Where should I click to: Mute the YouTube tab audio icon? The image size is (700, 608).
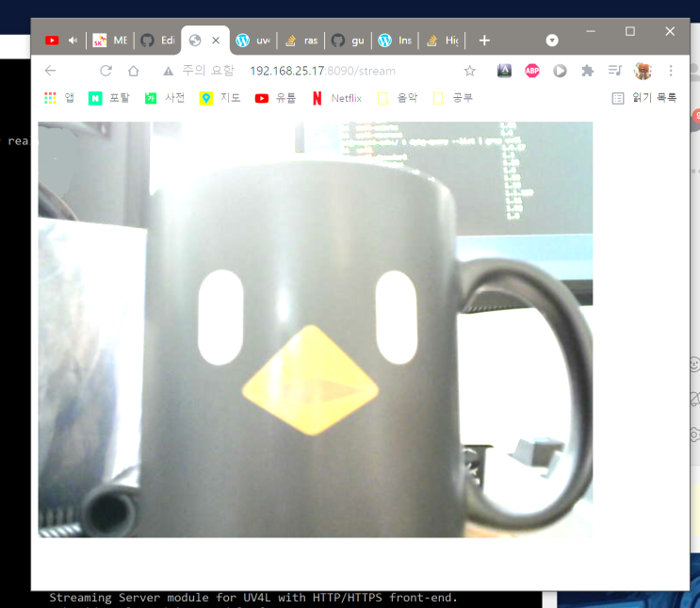(x=73, y=41)
